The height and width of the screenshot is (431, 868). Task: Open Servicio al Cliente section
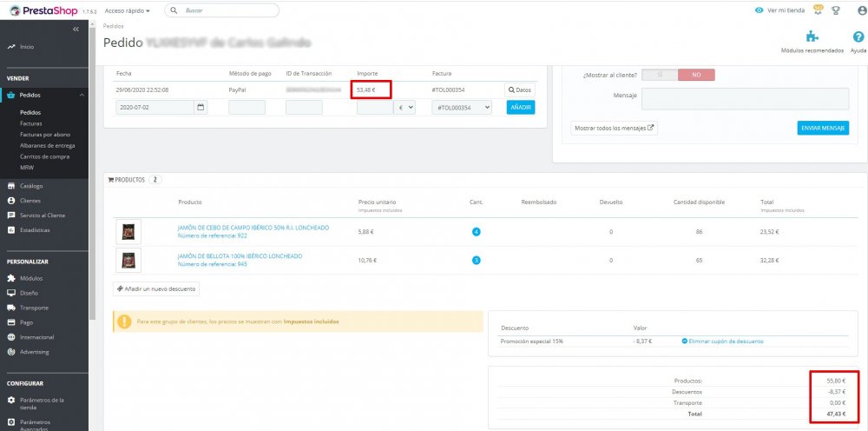(42, 215)
